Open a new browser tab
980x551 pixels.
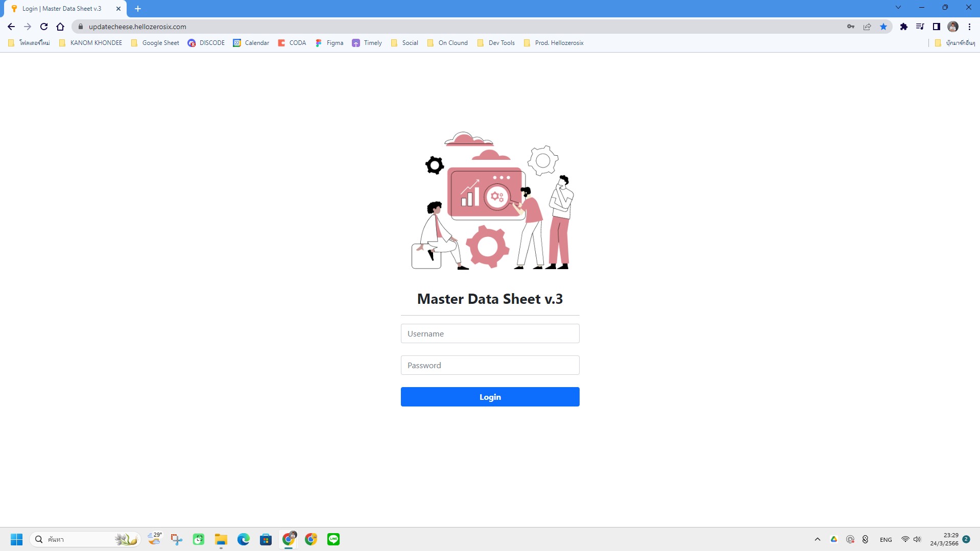click(x=138, y=9)
